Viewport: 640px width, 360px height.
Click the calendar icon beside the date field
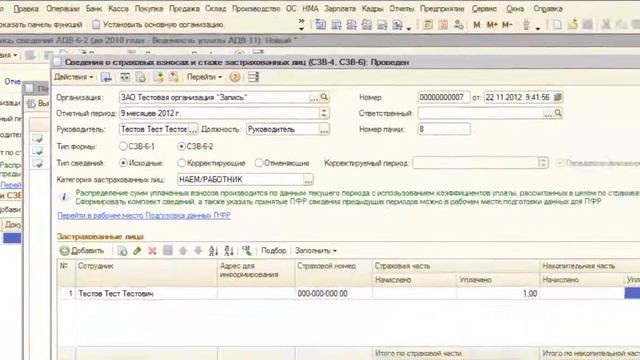(558, 97)
